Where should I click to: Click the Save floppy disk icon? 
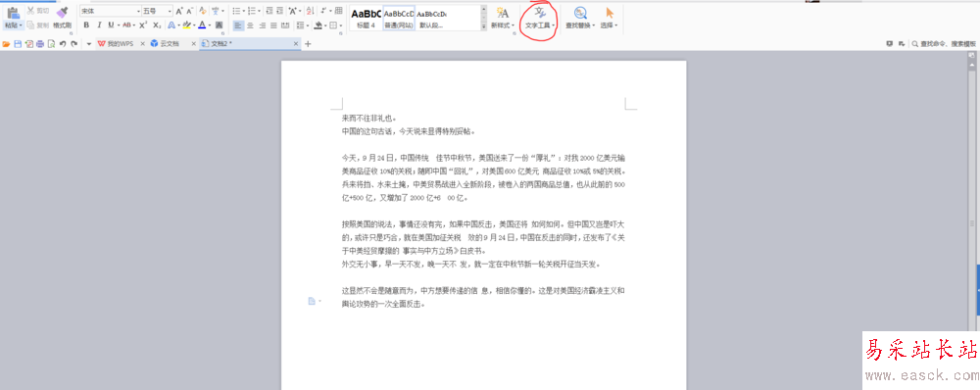pyautogui.click(x=18, y=44)
